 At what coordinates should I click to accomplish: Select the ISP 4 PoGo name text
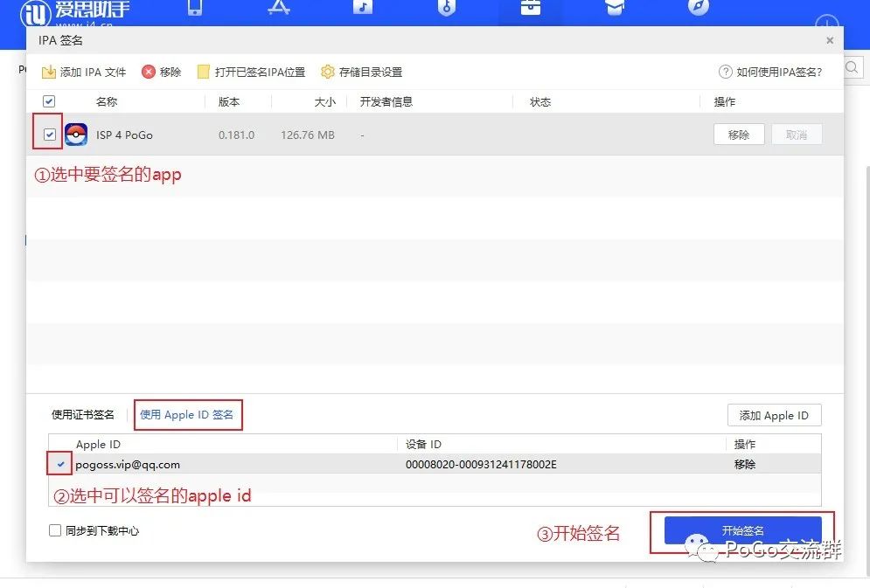[124, 135]
